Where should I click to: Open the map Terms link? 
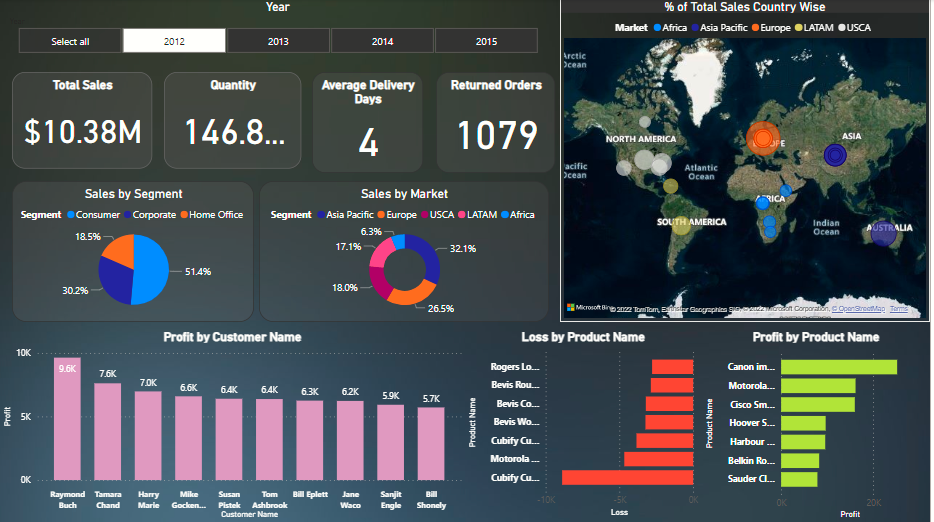(899, 309)
